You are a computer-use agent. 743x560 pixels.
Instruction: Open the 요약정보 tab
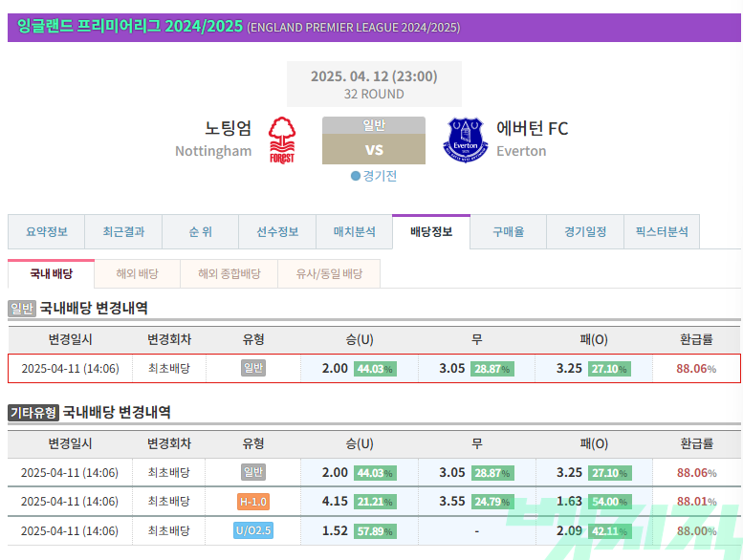click(47, 232)
